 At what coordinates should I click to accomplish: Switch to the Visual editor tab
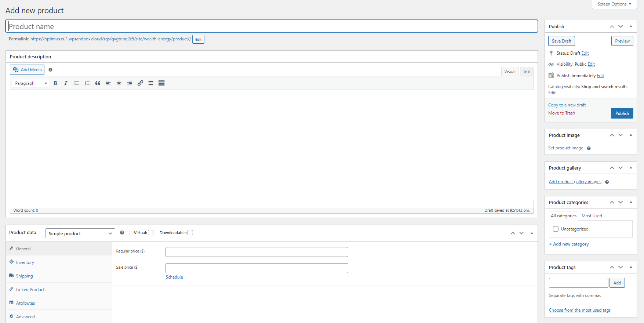click(510, 72)
